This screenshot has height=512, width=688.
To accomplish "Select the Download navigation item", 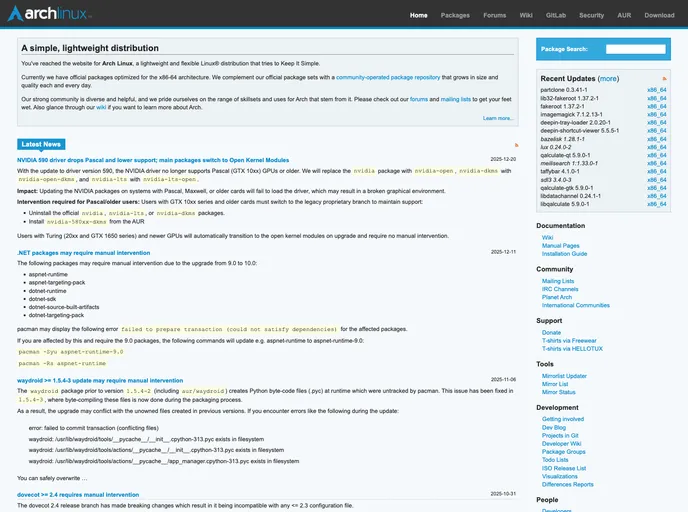I will (659, 15).
